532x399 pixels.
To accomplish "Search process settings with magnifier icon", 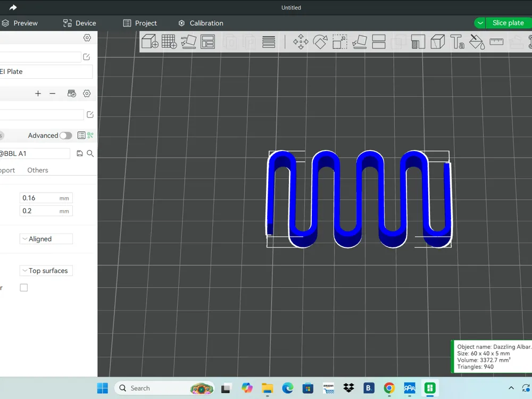I will click(90, 153).
